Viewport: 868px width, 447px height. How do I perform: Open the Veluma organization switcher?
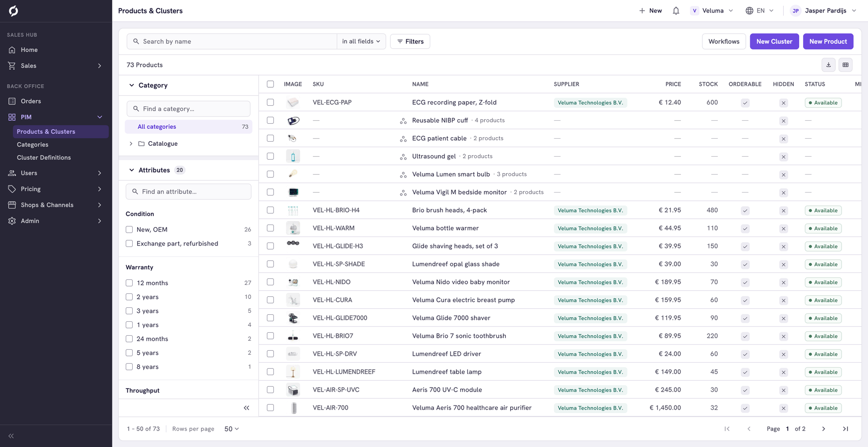point(712,10)
